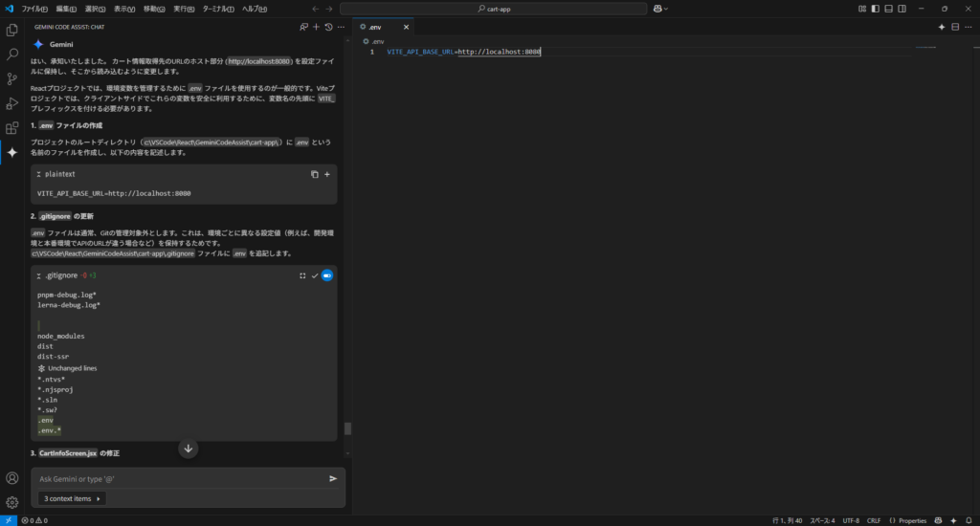
Task: Open the Extensions view
Action: pos(11,128)
